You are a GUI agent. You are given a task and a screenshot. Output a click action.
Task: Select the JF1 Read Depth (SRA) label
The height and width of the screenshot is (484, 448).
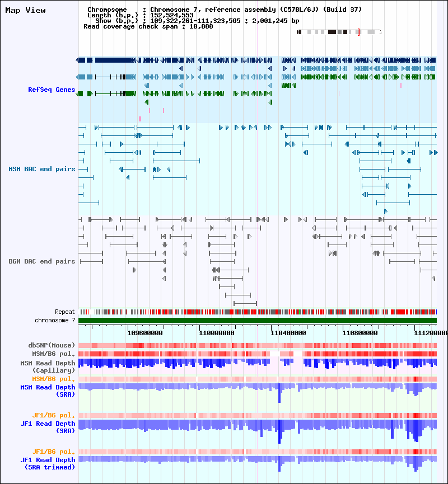[48, 427]
